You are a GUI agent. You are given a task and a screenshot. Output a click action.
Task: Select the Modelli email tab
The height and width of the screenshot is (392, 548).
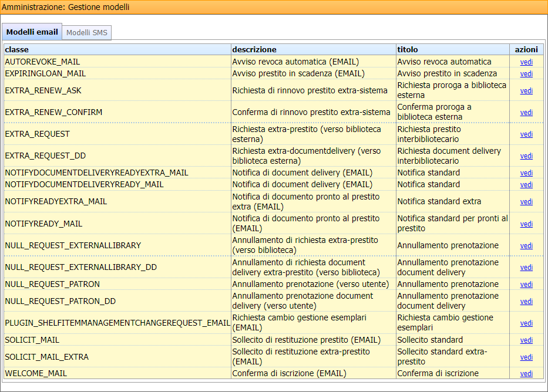tap(32, 32)
